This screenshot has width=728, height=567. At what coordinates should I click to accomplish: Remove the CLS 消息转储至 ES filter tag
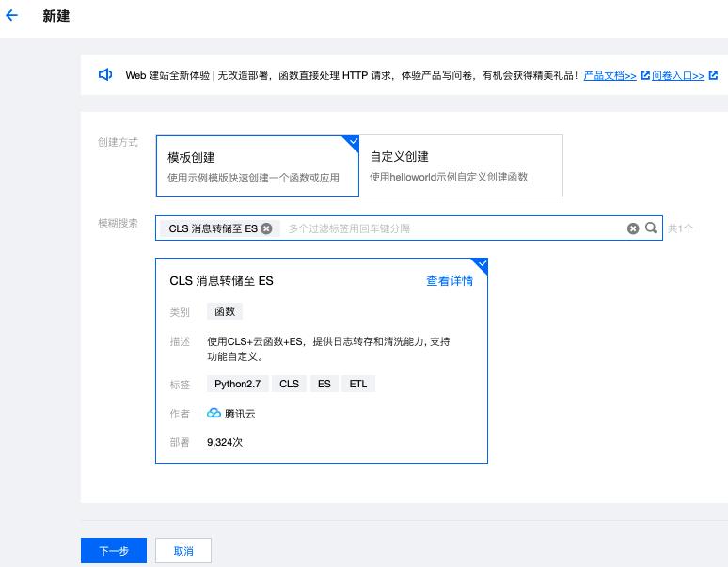tap(266, 228)
